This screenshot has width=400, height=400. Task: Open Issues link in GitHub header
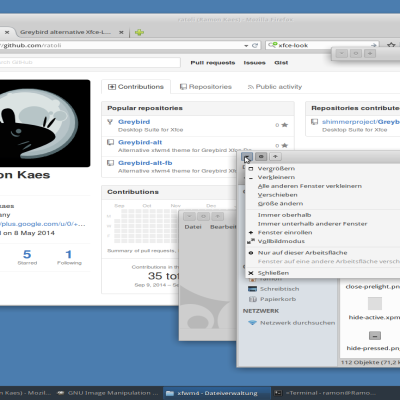point(254,63)
